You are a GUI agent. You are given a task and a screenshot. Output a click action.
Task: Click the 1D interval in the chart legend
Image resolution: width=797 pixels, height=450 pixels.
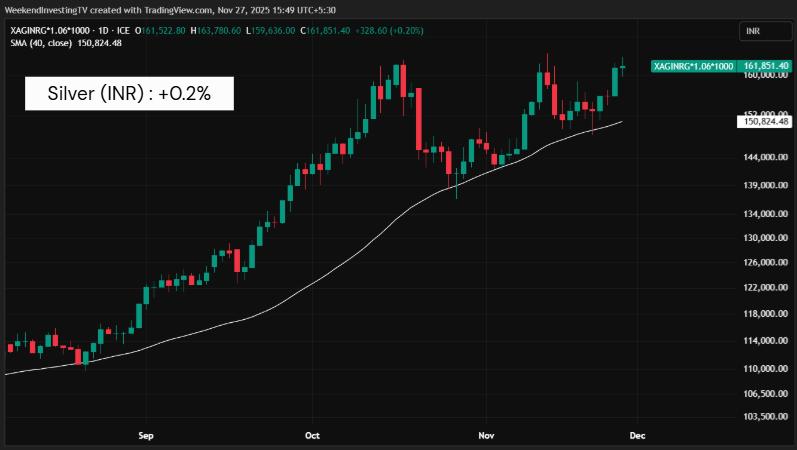[x=112, y=30]
